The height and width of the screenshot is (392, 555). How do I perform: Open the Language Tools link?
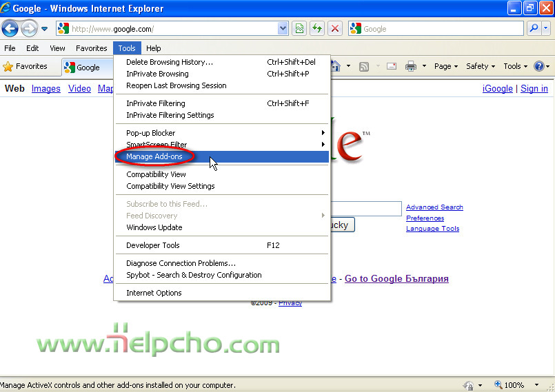pos(432,229)
